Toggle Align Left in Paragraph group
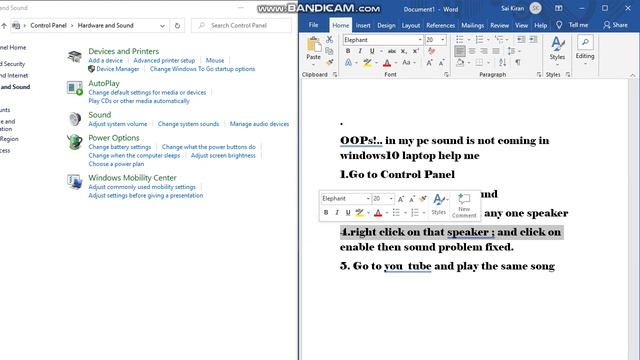The width and height of the screenshot is (640, 360). click(460, 51)
